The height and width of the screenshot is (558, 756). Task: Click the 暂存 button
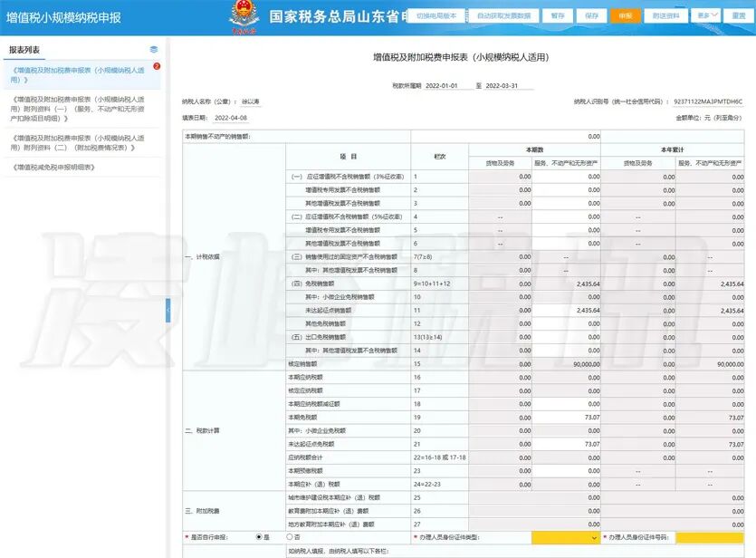pos(558,15)
